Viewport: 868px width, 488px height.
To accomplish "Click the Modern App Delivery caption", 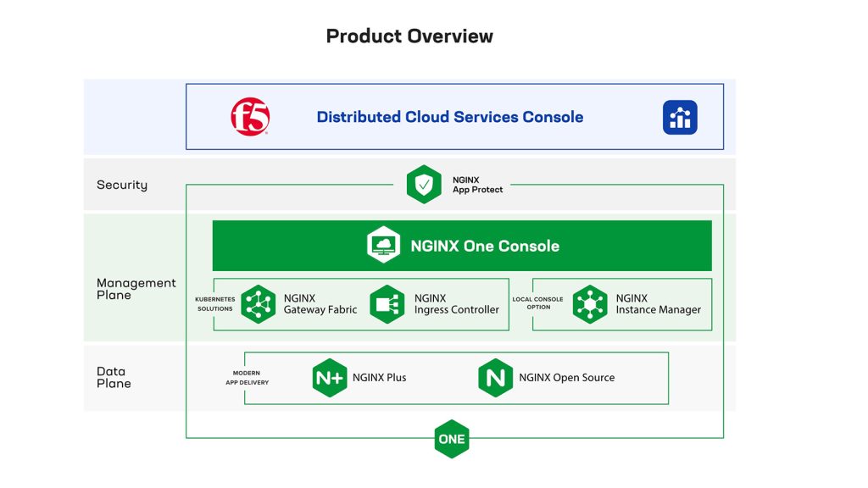I will click(247, 377).
